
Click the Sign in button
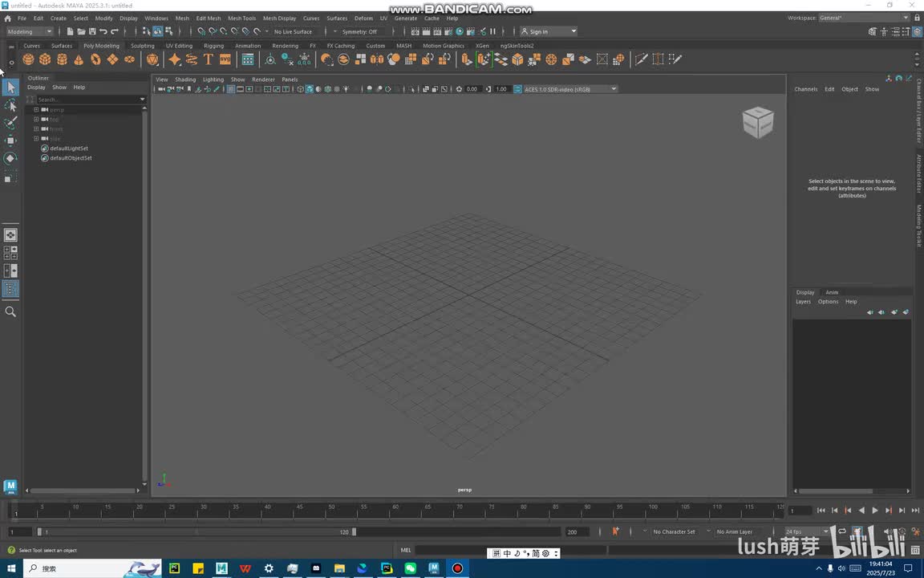point(539,31)
